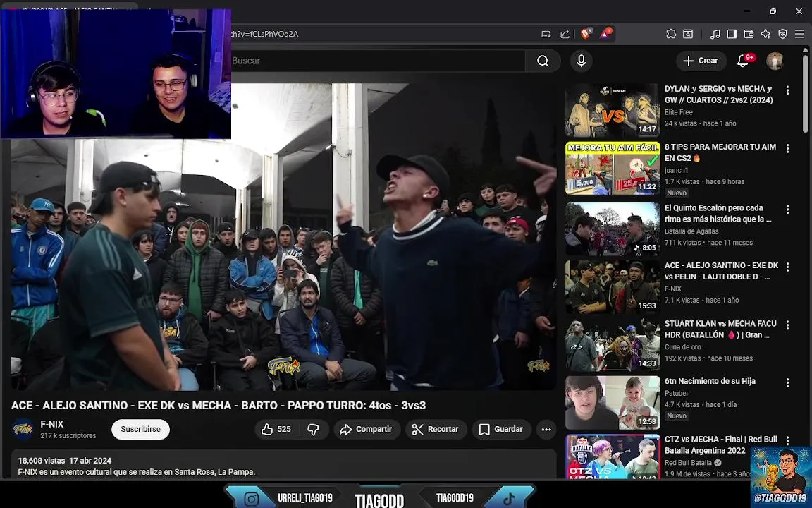The width and height of the screenshot is (812, 508).
Task: Click the video title 'ACE - ALEJO SANTINO - EXE DK'
Action: [x=219, y=406]
